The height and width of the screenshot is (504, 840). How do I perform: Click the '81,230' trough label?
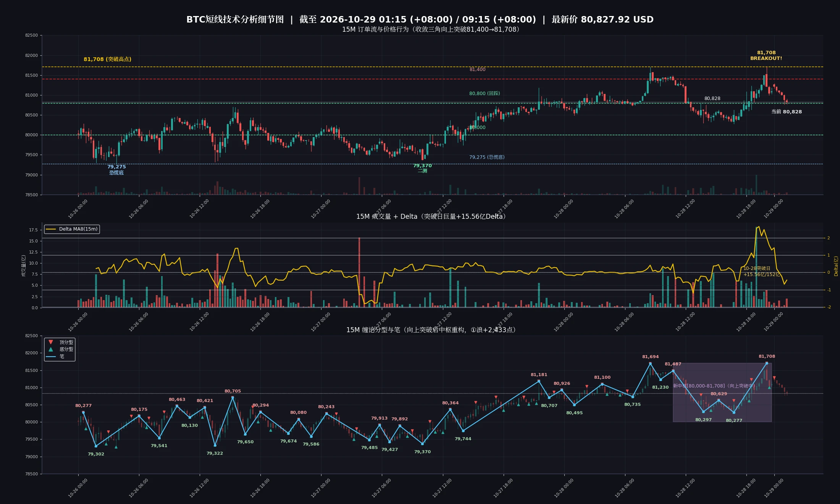660,387
